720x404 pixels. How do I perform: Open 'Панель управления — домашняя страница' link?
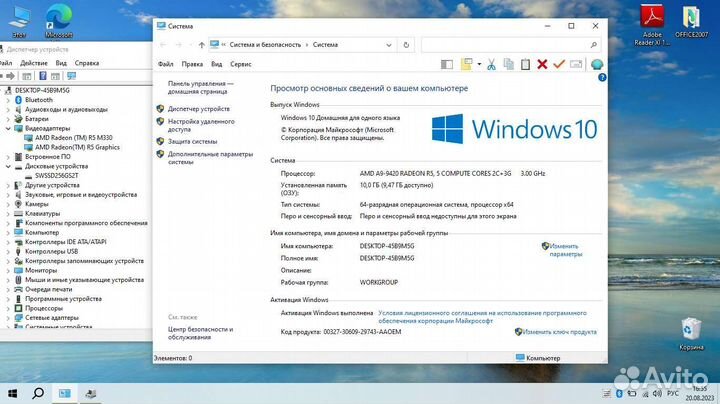[x=201, y=88]
